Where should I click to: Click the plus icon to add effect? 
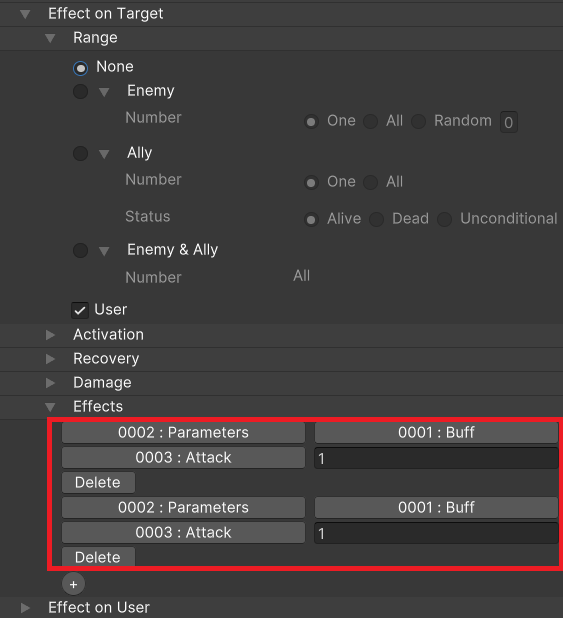click(x=73, y=584)
